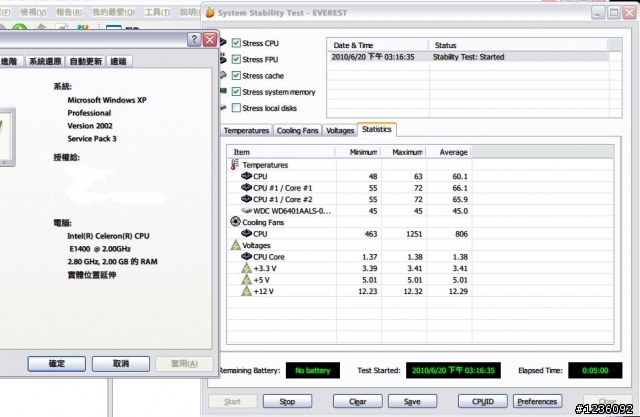Open the Cooling Fans tab
Screen dimensions: 640x417
coord(297,131)
